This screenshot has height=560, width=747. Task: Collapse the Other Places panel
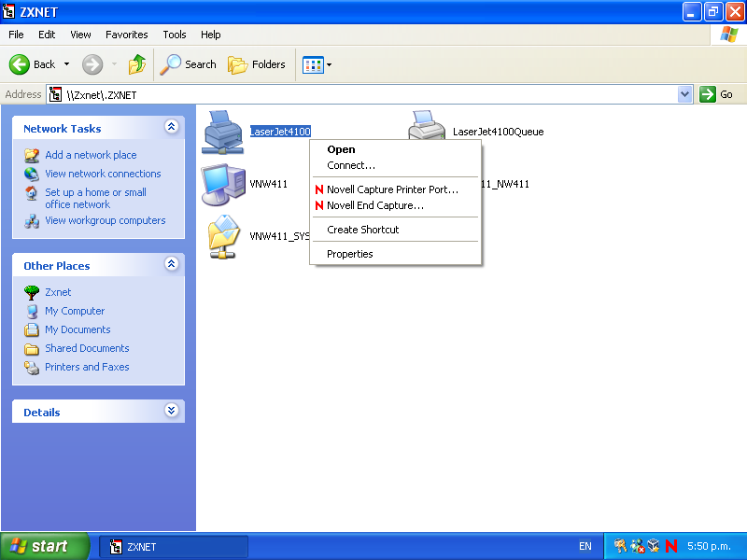(172, 264)
